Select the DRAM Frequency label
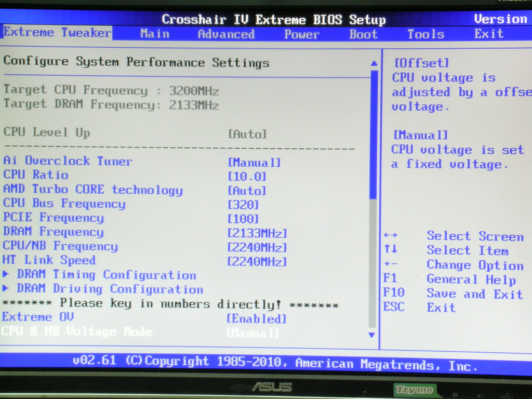The width and height of the screenshot is (532, 399). [x=54, y=232]
